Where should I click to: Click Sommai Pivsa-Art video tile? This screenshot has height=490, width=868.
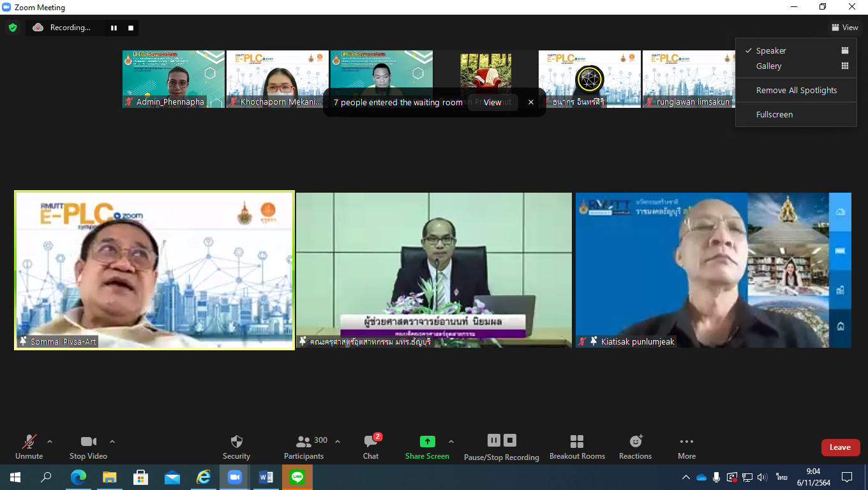[154, 270]
